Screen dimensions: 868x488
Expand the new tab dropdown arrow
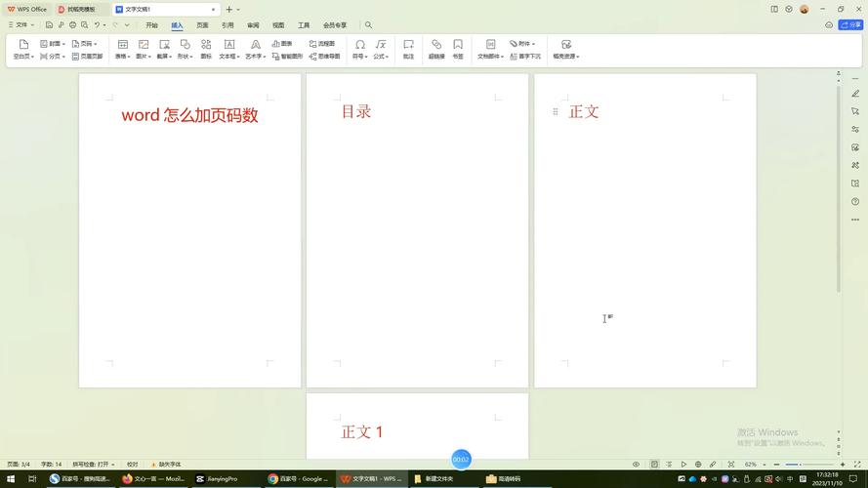(238, 10)
